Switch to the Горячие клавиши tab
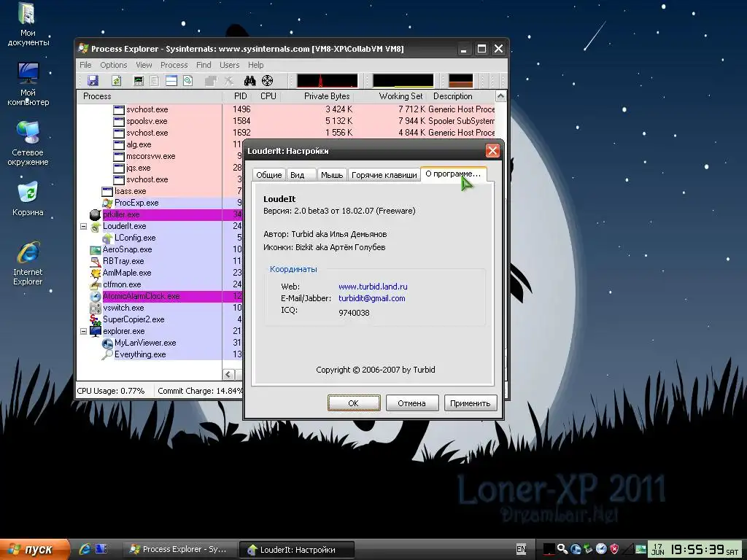Image resolution: width=747 pixels, height=560 pixels. click(x=384, y=175)
